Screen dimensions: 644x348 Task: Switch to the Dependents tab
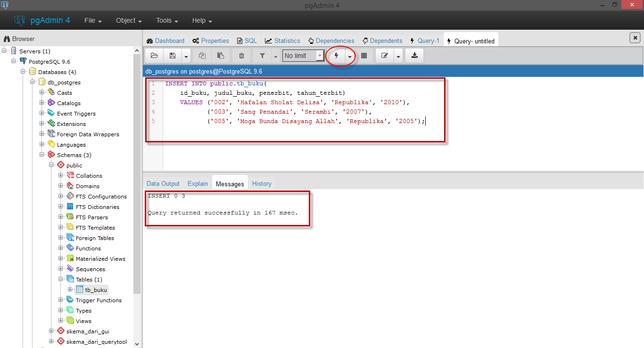pos(382,41)
